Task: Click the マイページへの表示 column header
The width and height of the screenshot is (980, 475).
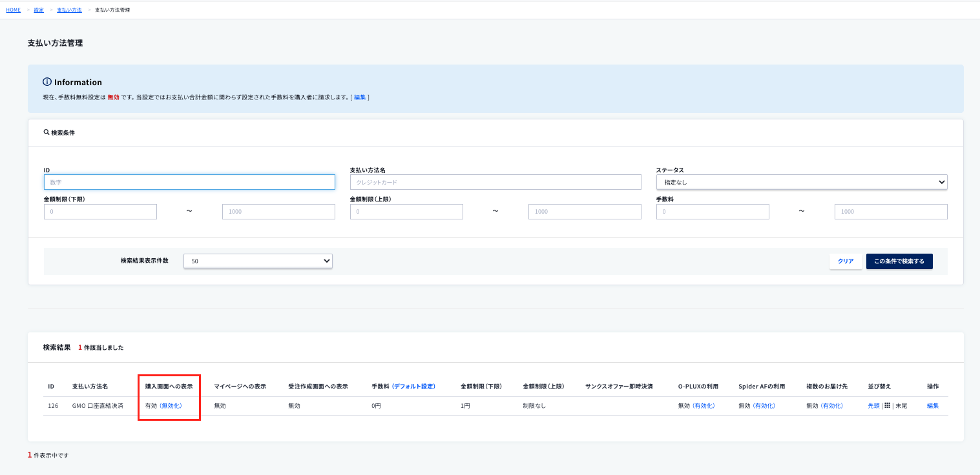Action: point(240,387)
